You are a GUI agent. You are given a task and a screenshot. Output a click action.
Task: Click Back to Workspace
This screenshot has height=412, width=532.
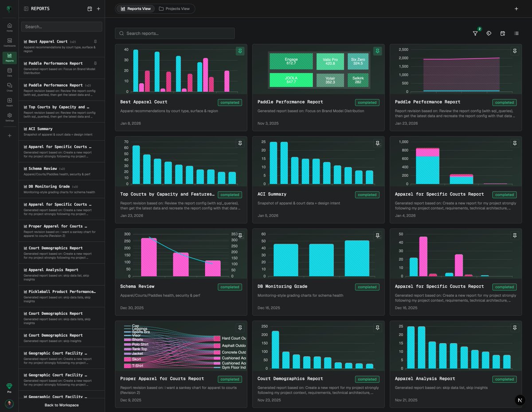click(62, 405)
